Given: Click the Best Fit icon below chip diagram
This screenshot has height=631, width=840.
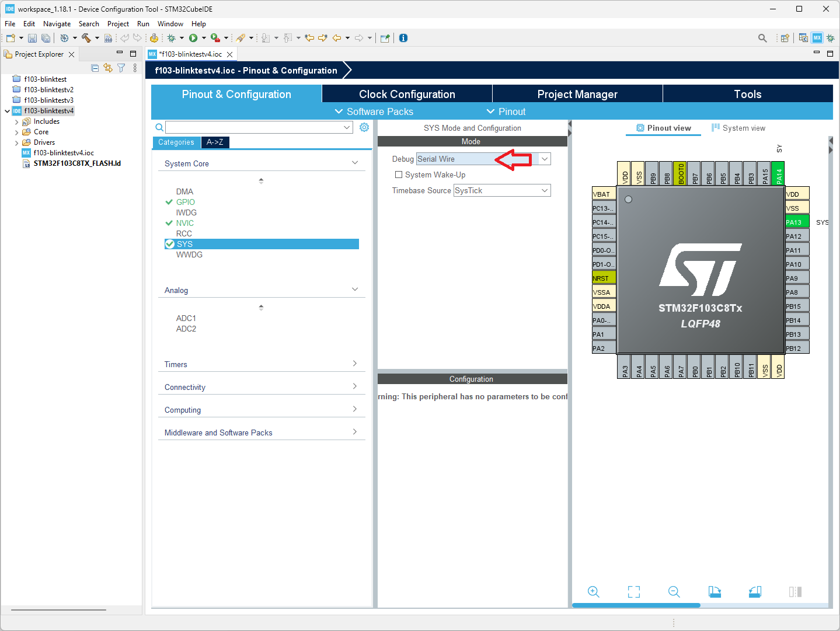Looking at the screenshot, I should click(633, 591).
